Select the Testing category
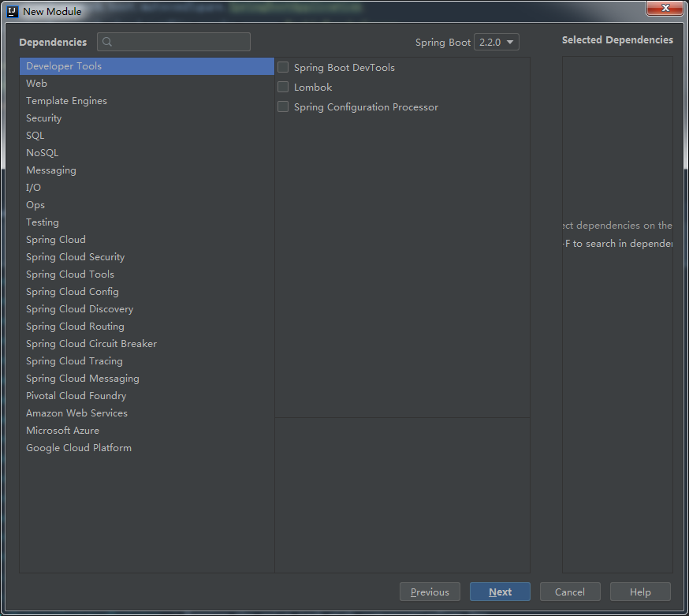689x616 pixels. pyautogui.click(x=147, y=222)
